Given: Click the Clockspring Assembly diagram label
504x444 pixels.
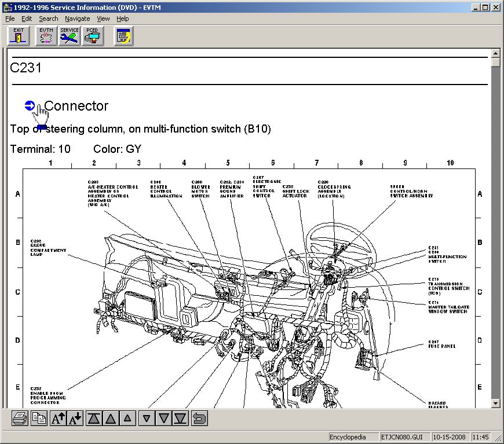Looking at the screenshot, I should (x=334, y=189).
